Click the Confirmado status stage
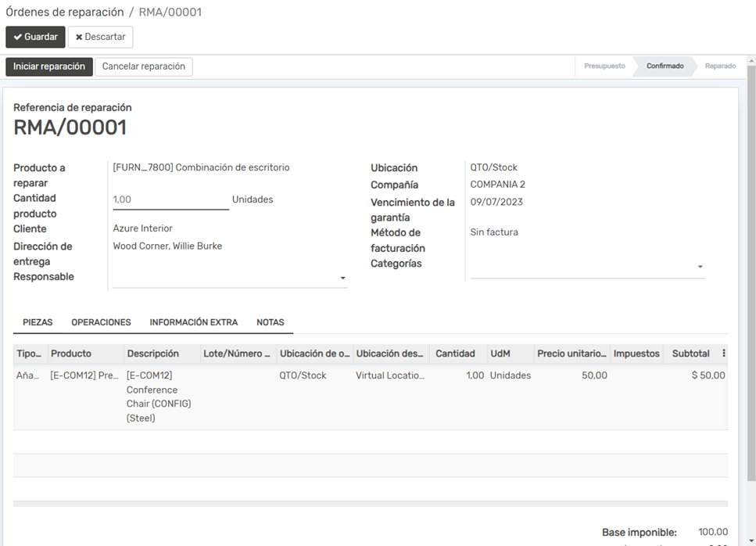The width and height of the screenshot is (756, 546). 665,66
